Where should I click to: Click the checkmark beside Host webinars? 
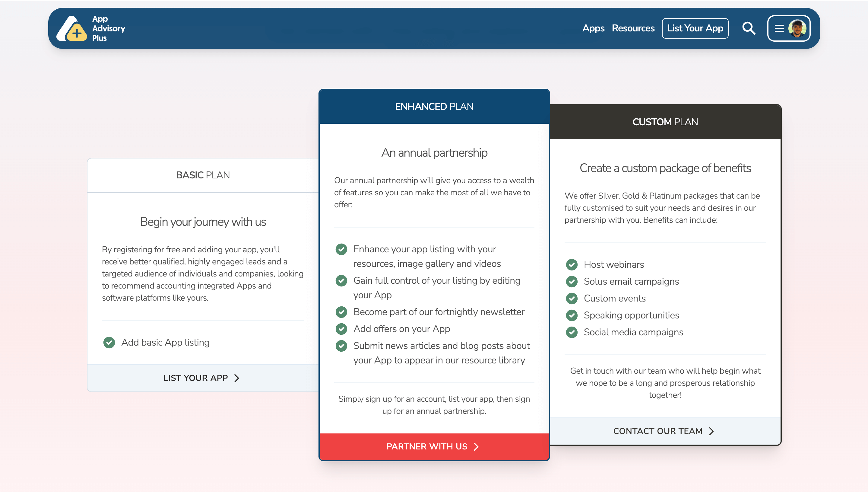tap(572, 265)
